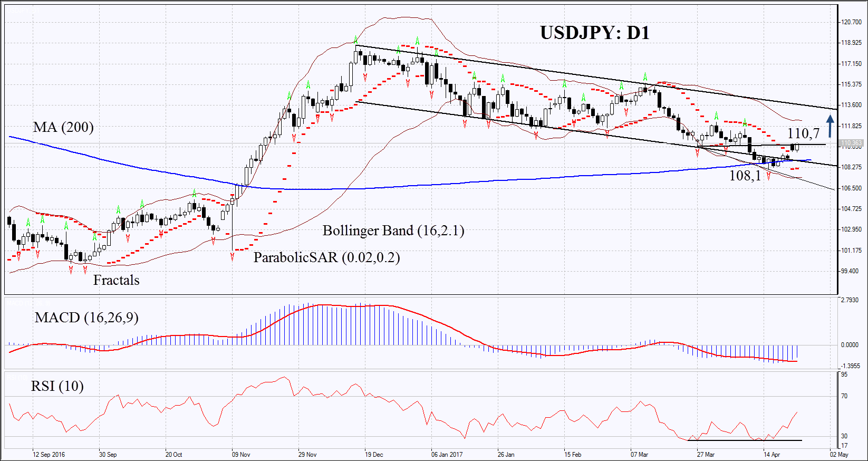Select the Fractals indicator label

(116, 280)
